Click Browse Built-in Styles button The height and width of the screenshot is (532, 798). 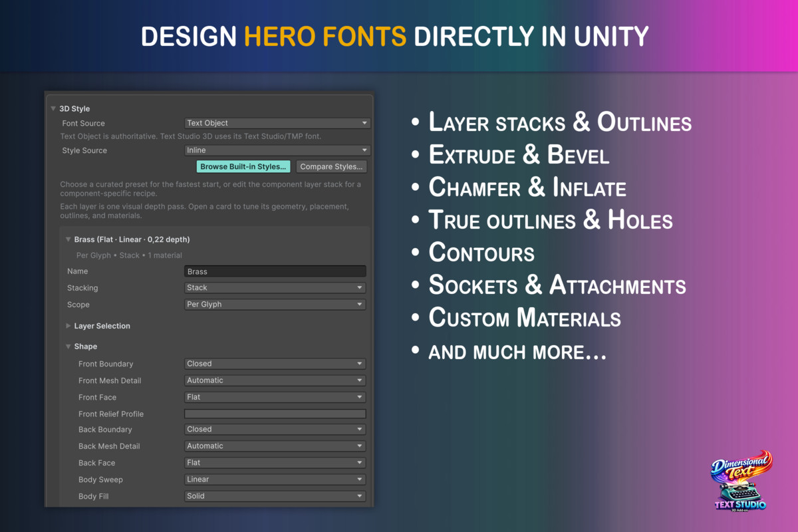[243, 166]
